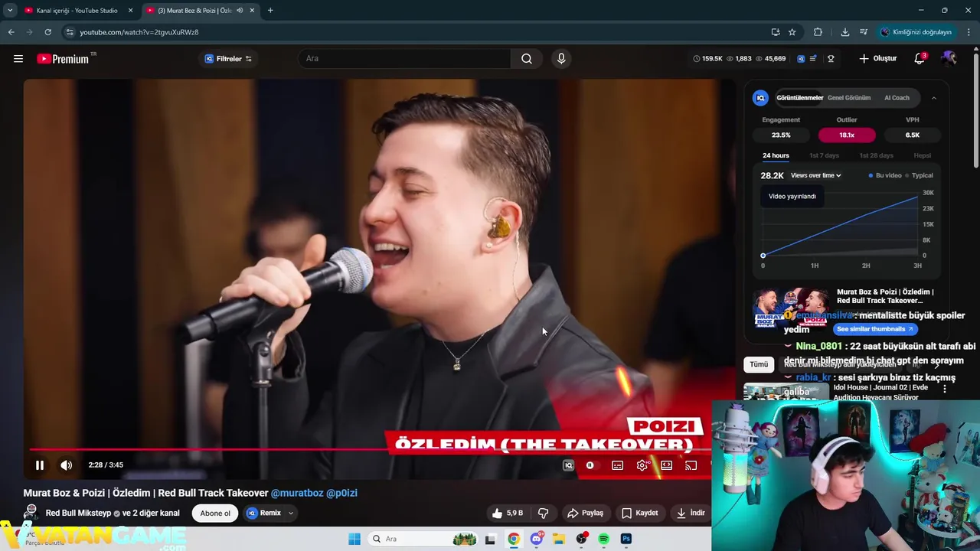Switch to the Genel Görünüm tab
This screenshot has height=551, width=980.
[849, 98]
